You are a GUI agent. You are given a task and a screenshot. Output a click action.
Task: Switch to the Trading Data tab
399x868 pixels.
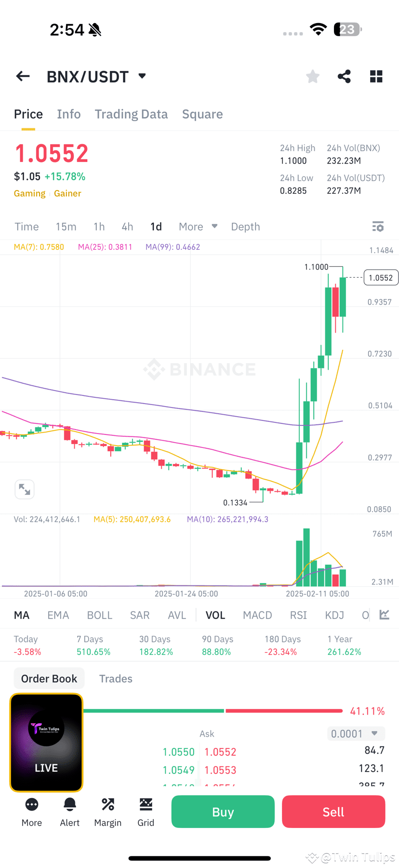pyautogui.click(x=131, y=114)
